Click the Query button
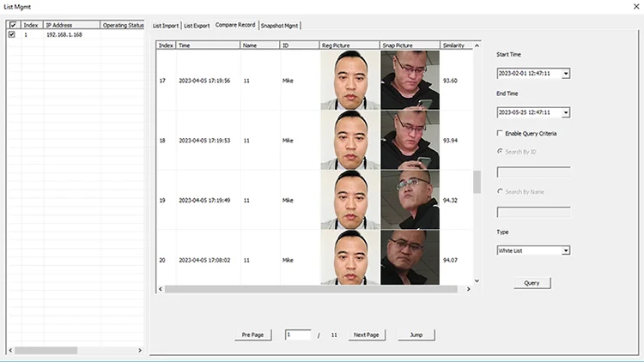The width and height of the screenshot is (644, 362). coord(532,283)
